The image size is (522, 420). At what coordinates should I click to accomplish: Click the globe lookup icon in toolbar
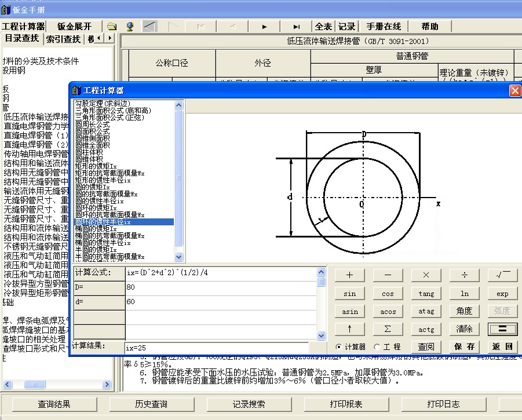130,26
